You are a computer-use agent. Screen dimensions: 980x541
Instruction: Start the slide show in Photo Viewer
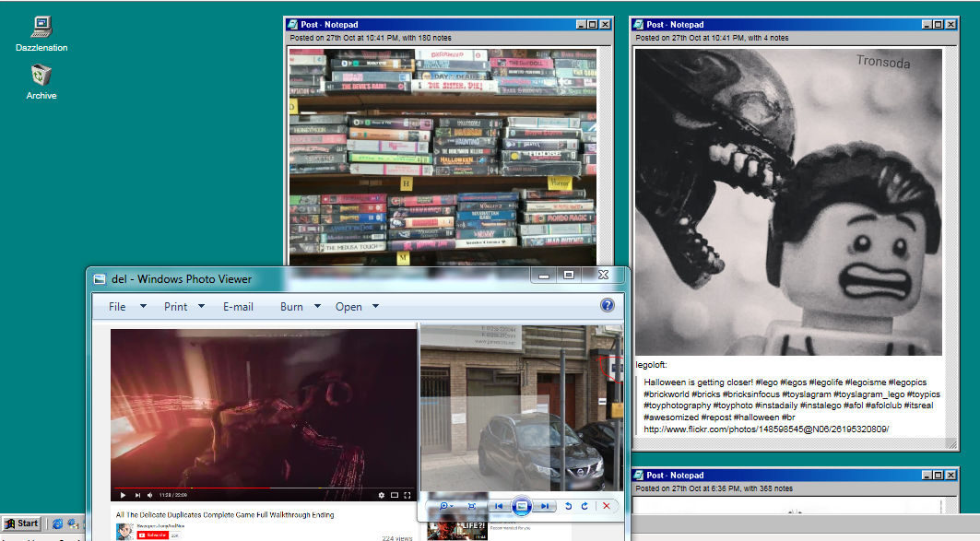[521, 506]
